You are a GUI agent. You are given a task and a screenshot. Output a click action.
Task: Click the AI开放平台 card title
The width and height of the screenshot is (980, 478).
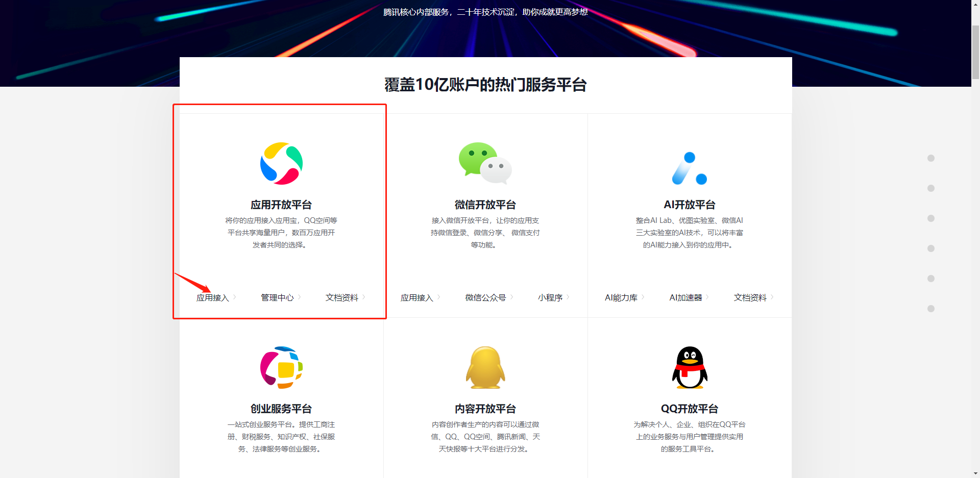pos(690,205)
